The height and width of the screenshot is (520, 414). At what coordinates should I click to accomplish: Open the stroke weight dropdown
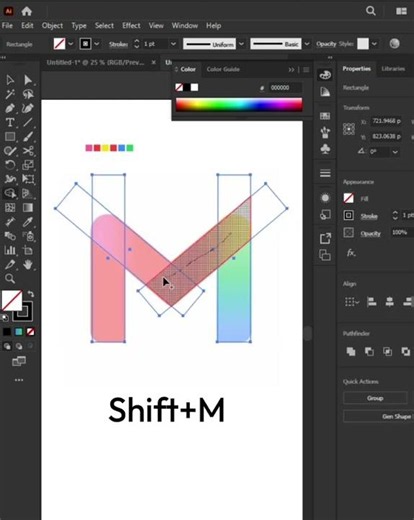point(173,44)
